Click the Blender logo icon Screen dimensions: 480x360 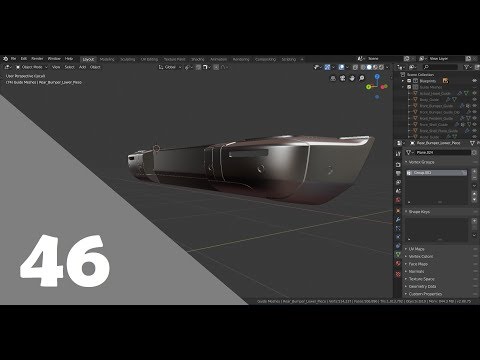[x=5, y=59]
